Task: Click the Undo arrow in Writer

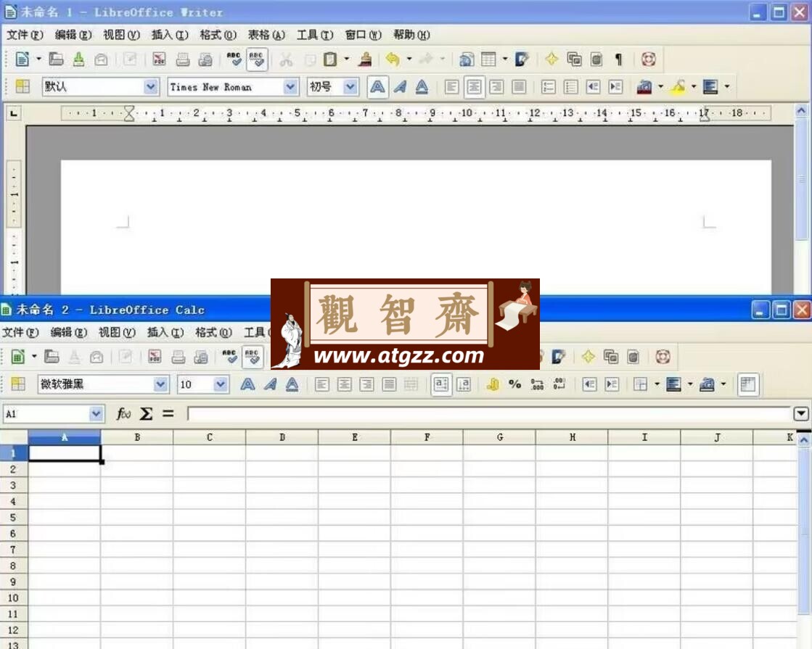Action: 393,59
